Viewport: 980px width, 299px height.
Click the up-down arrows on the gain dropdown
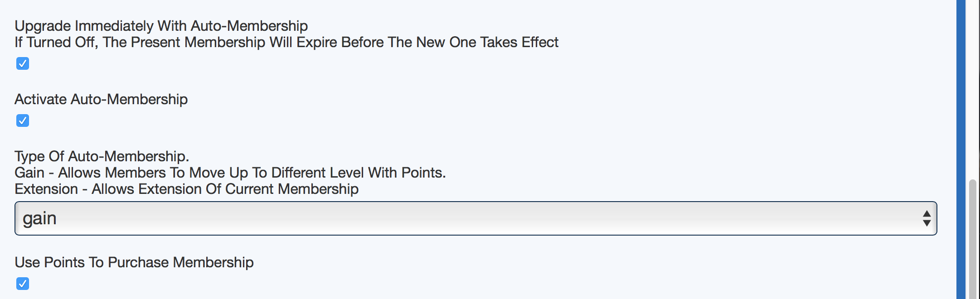[927, 218]
